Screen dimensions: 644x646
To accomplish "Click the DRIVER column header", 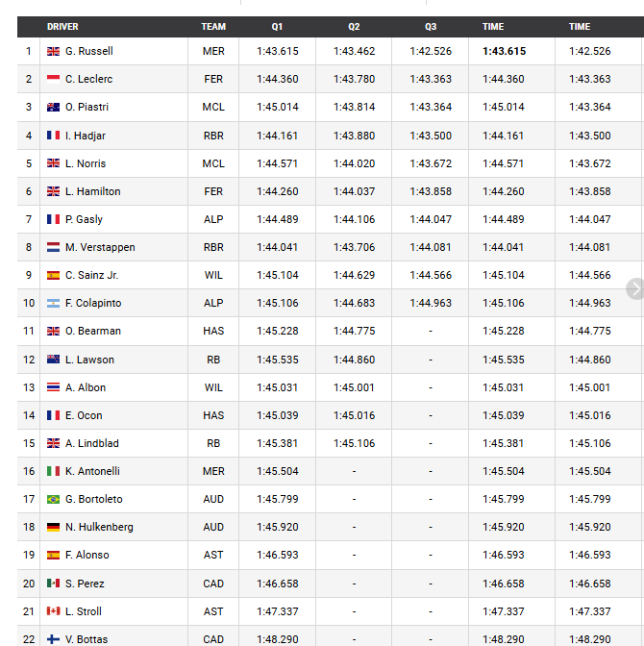I will coord(62,27).
